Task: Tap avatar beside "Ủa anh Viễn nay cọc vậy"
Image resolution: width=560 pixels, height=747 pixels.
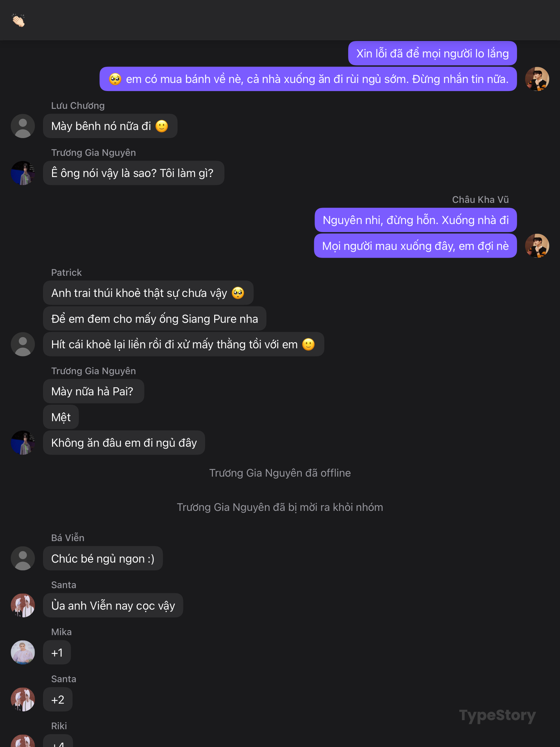Action: tap(23, 605)
